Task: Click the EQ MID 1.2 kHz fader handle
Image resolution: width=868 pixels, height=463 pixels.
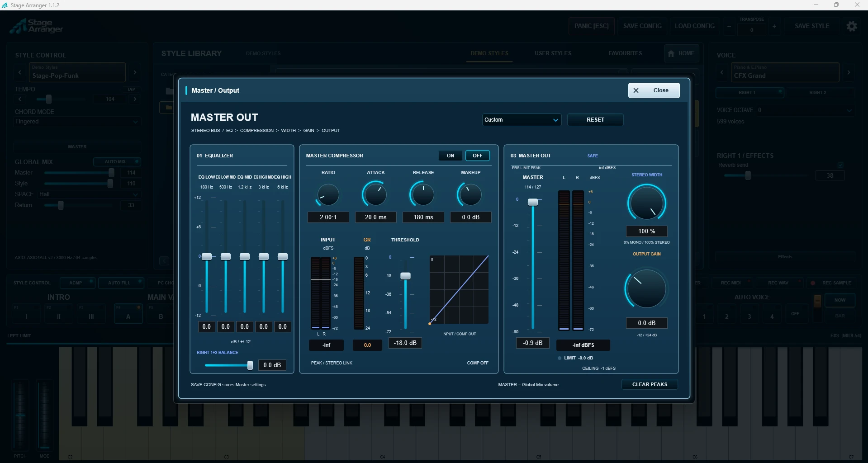Action: click(245, 257)
